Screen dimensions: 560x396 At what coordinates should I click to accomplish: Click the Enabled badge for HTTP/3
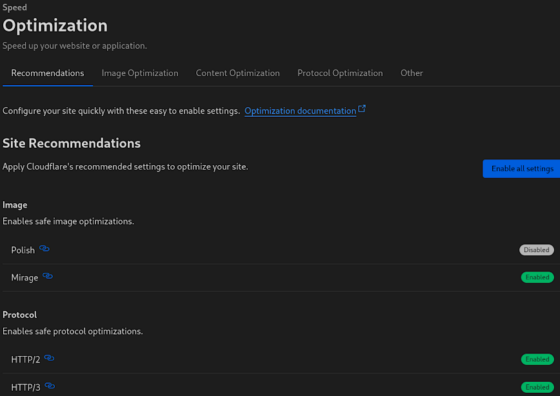(537, 387)
